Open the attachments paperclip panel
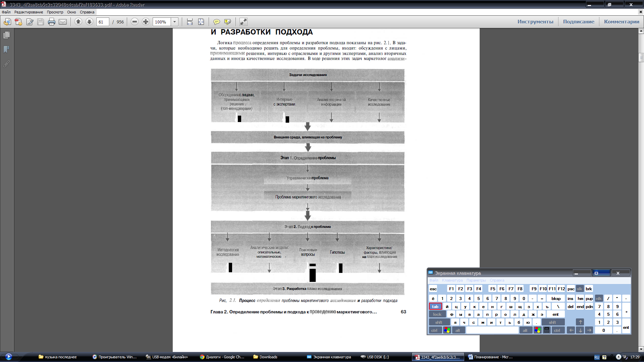The width and height of the screenshot is (644, 362). click(x=6, y=64)
